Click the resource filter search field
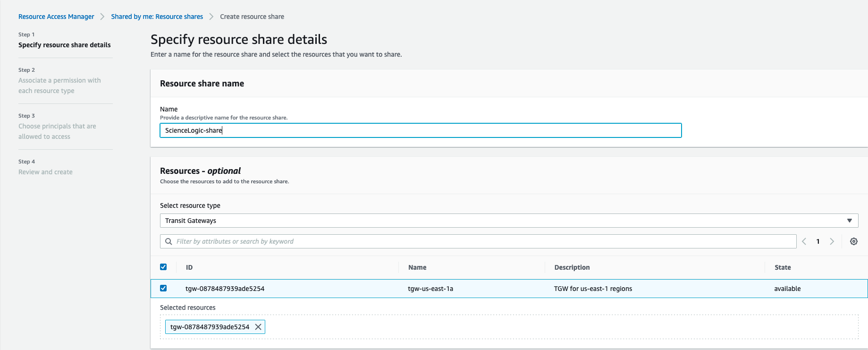This screenshot has height=350, width=868. [481, 241]
